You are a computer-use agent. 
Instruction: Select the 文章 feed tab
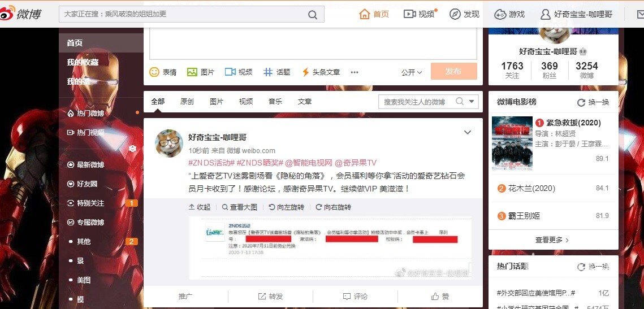[x=305, y=101]
